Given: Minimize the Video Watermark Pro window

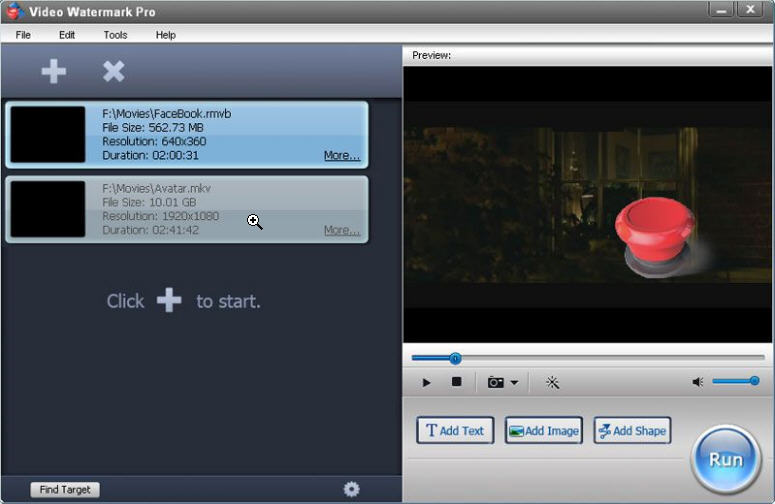Looking at the screenshot, I should 721,10.
